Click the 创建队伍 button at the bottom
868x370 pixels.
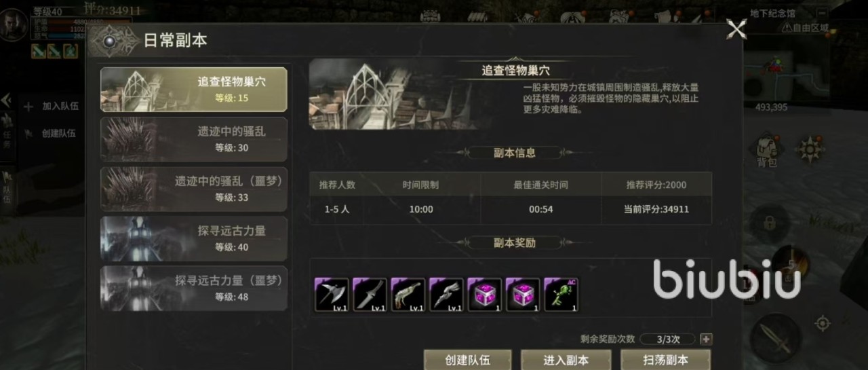coord(467,360)
